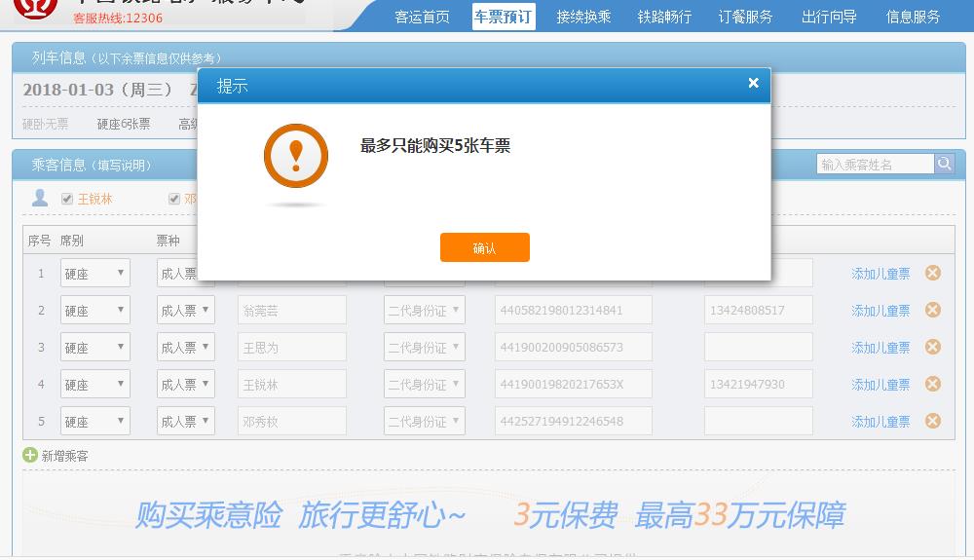Toggle the checkbox beside the 王锐林 checkbox
974x560 pixels.
coord(174,199)
